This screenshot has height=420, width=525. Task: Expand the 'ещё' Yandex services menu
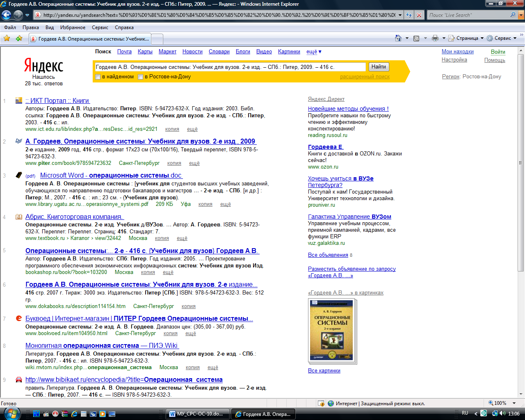pos(314,52)
